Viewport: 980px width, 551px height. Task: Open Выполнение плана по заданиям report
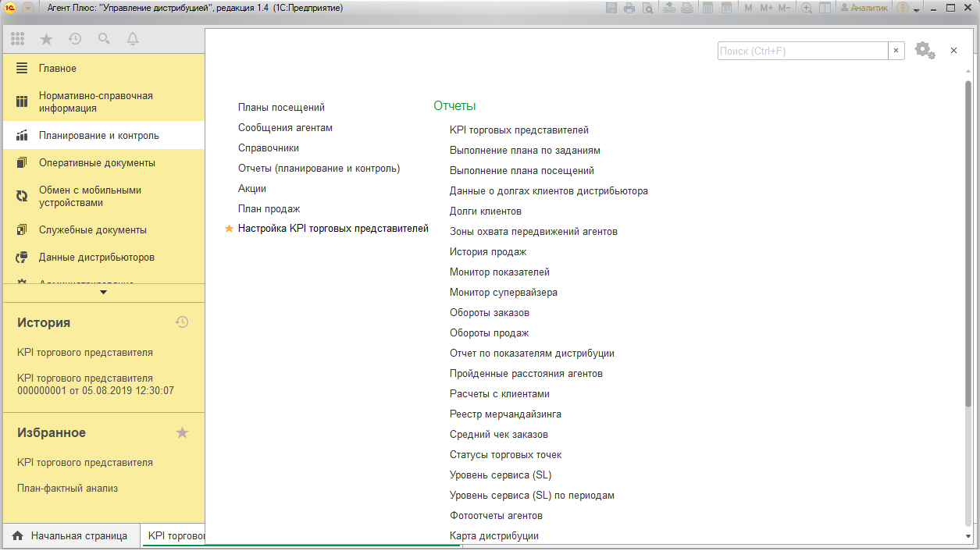[x=525, y=150]
